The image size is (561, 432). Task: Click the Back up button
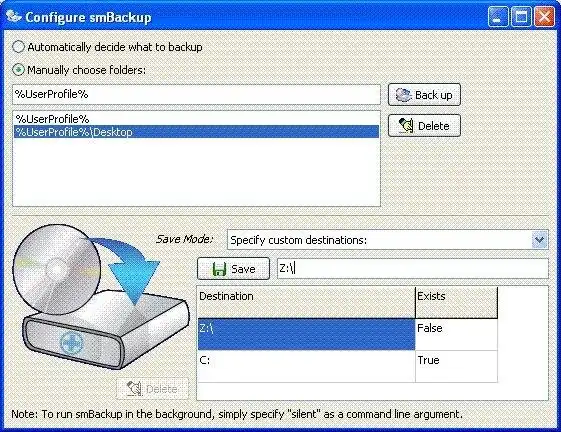[x=424, y=95]
